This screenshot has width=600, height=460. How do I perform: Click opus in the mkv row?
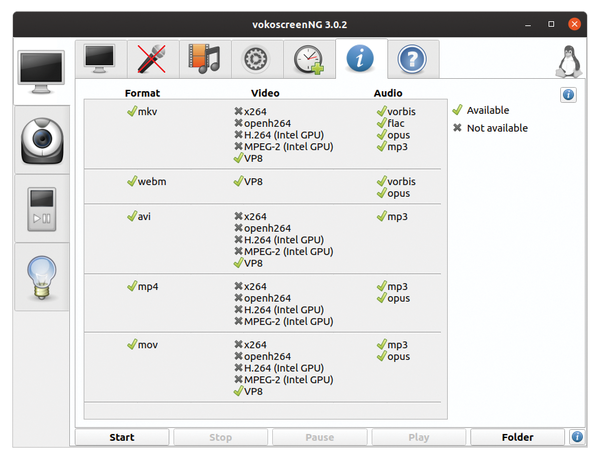[393, 135]
